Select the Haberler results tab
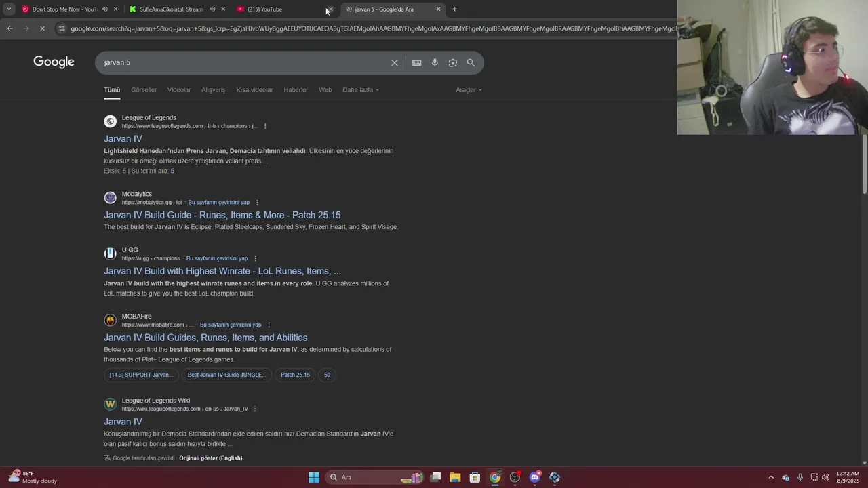The width and height of the screenshot is (868, 488). (296, 89)
